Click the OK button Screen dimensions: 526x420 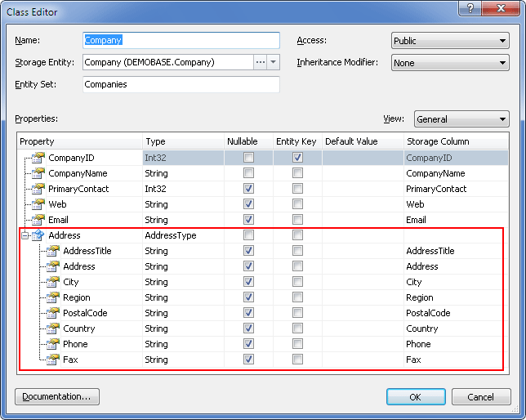coord(416,397)
